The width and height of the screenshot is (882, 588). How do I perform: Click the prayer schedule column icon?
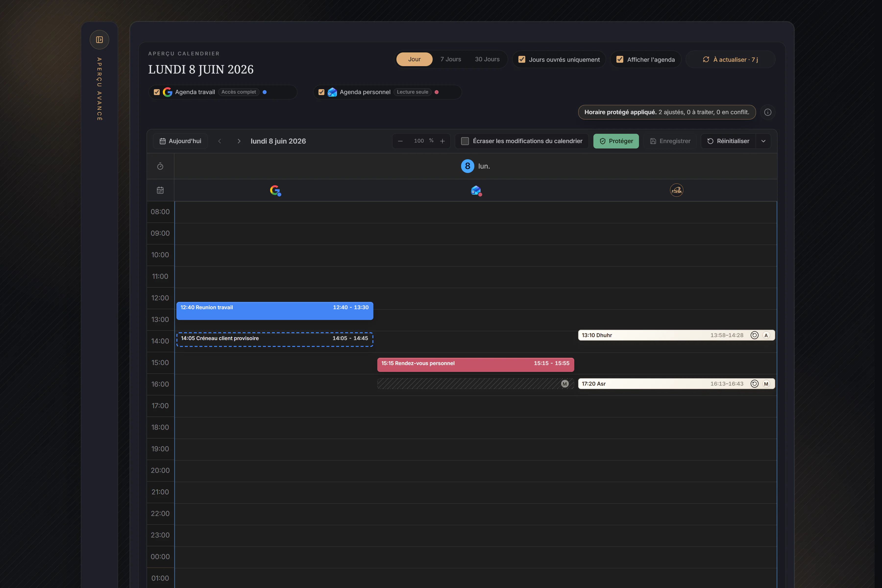676,190
